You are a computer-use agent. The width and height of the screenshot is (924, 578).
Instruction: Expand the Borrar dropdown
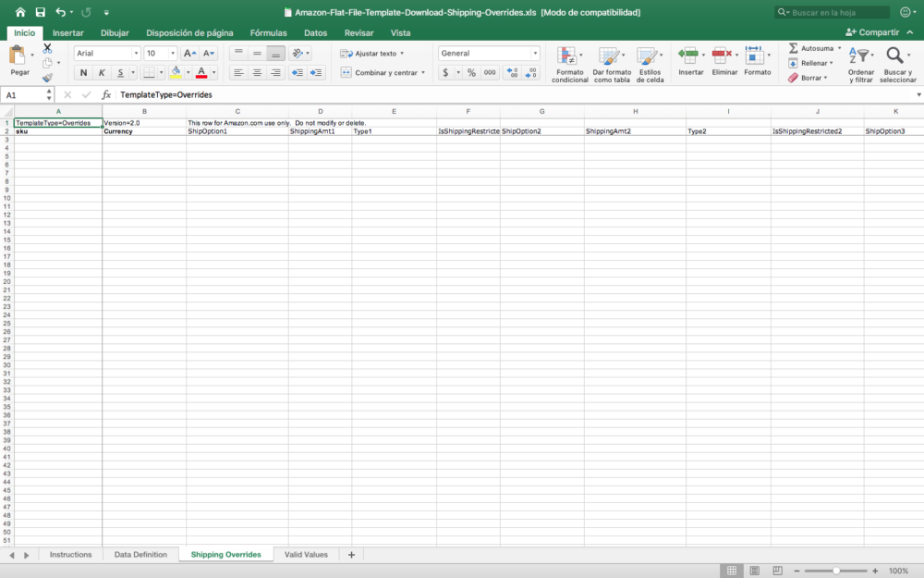click(x=825, y=78)
